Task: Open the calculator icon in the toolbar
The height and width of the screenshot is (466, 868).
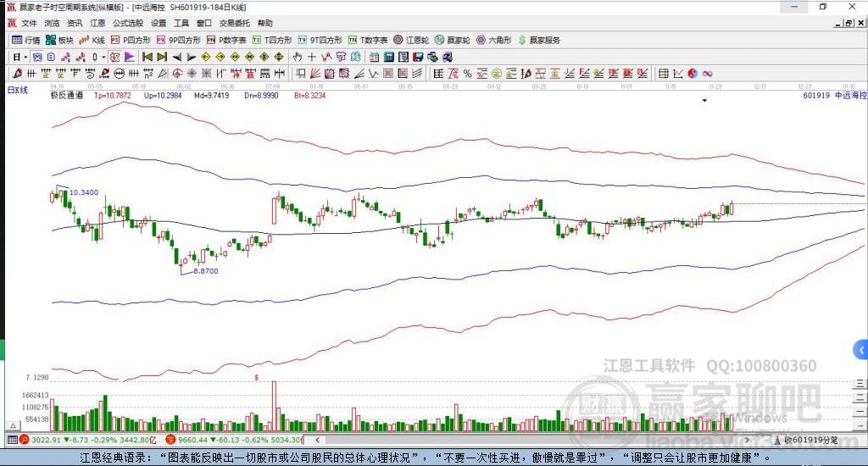Action: (388, 57)
